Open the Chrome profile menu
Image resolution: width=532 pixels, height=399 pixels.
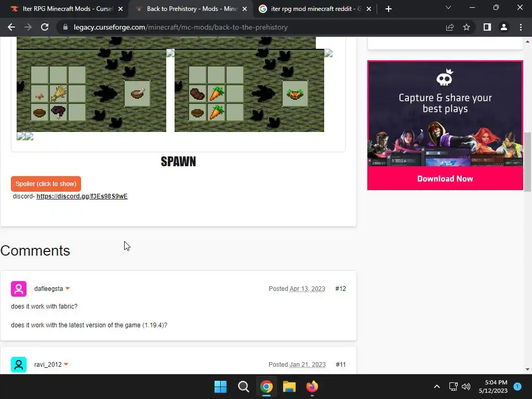pos(504,27)
